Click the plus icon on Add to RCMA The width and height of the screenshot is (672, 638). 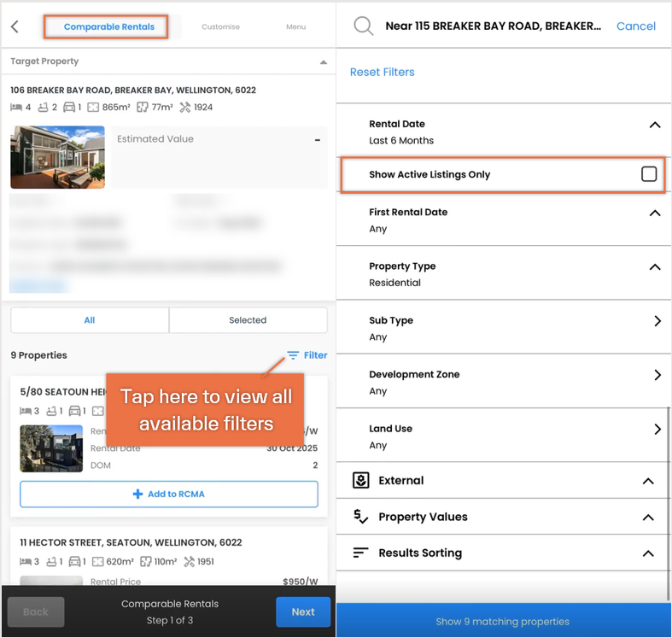click(137, 494)
